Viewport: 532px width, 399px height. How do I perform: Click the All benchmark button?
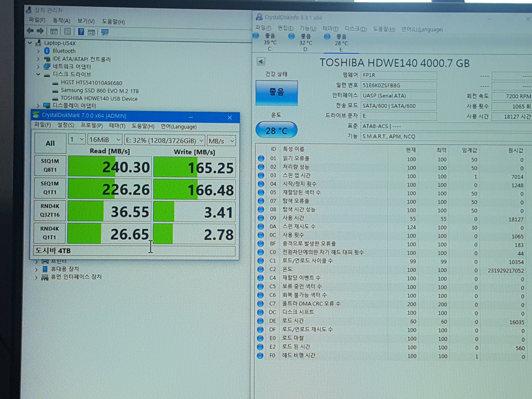pyautogui.click(x=50, y=143)
